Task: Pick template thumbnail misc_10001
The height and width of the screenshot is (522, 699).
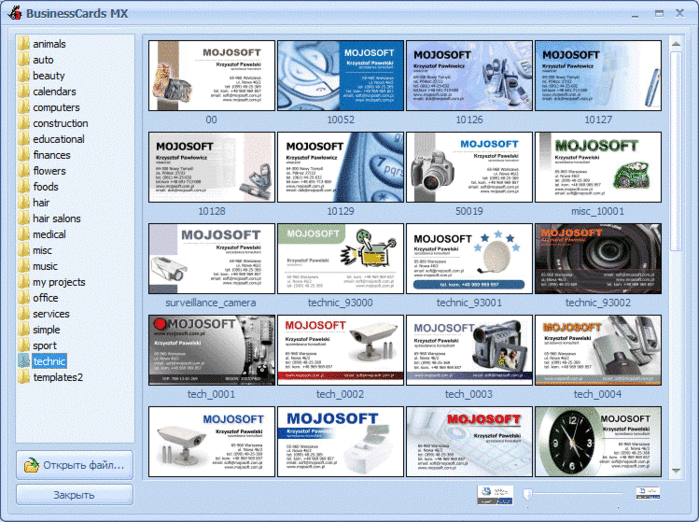Action: pos(598,167)
